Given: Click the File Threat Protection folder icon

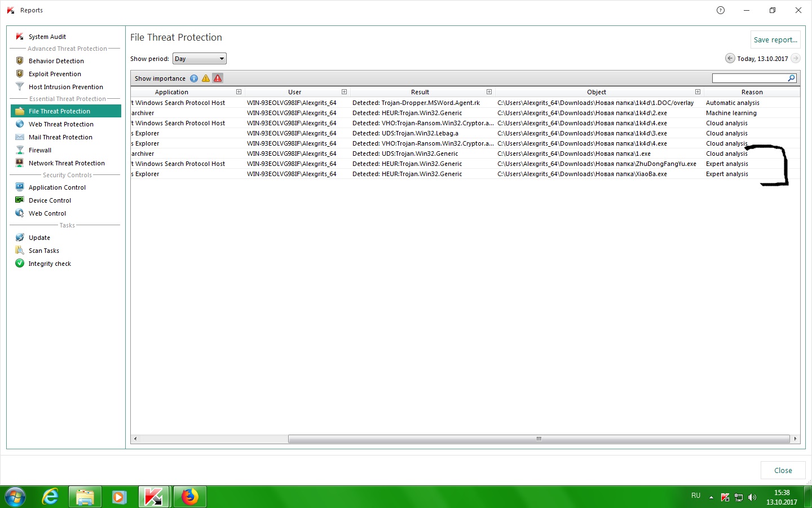Looking at the screenshot, I should (20, 111).
